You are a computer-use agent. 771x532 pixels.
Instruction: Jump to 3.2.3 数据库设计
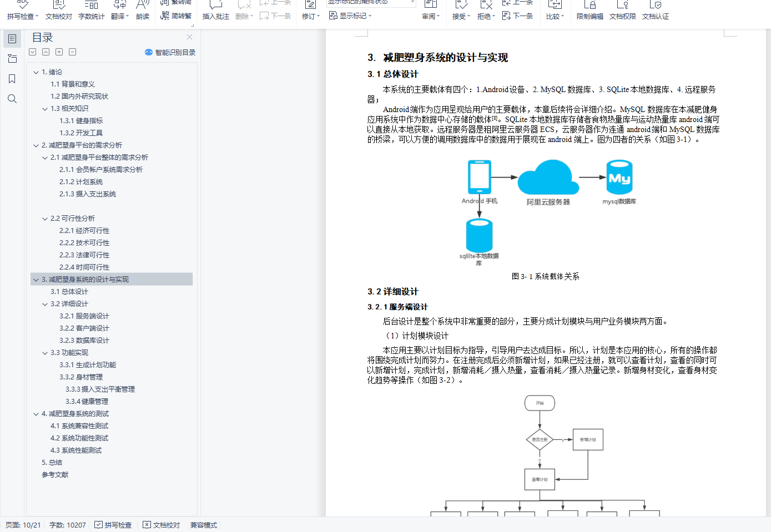[x=84, y=341]
